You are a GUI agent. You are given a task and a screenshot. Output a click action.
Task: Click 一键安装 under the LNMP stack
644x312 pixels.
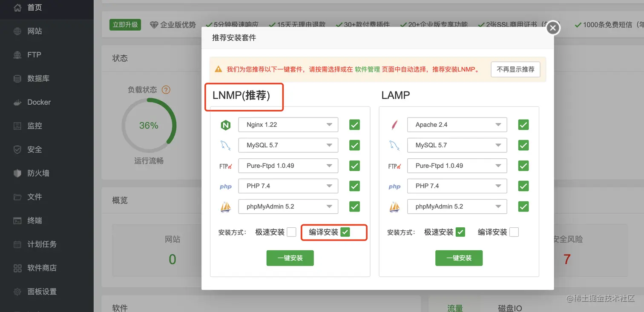(x=290, y=258)
